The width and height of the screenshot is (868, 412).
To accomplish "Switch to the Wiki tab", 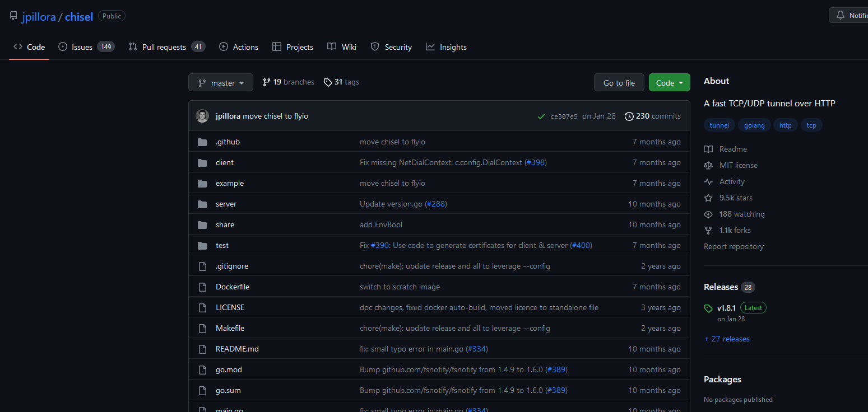I will 342,47.
